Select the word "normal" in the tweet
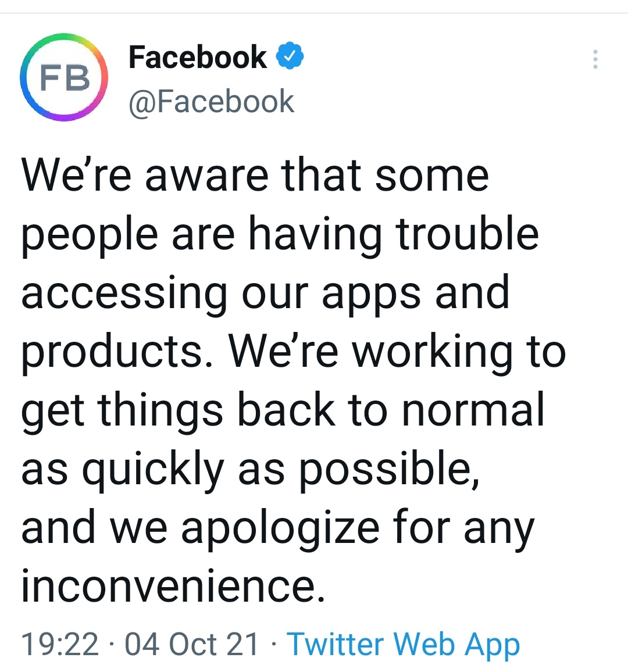 pos(473,409)
